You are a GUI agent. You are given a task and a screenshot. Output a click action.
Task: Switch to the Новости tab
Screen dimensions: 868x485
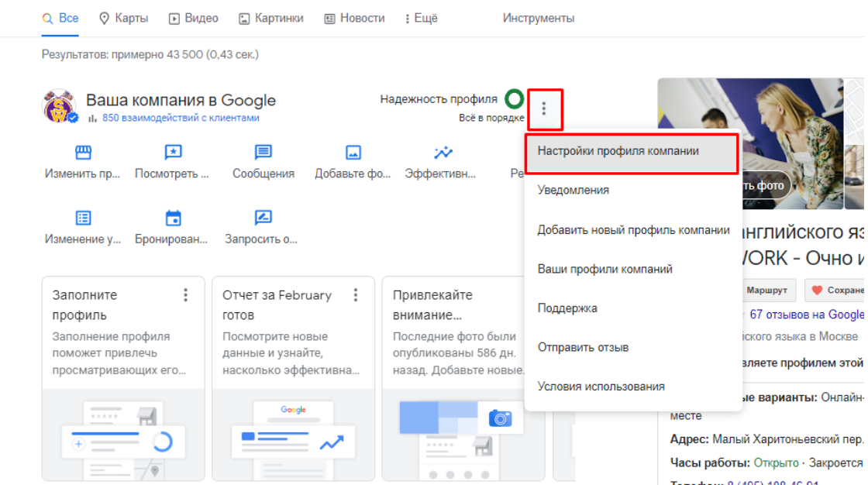pyautogui.click(x=354, y=19)
